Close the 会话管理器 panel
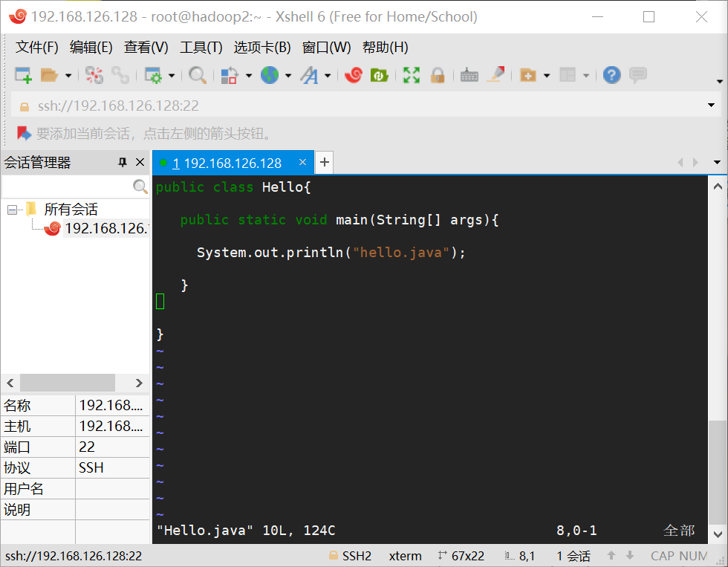Viewport: 728px width, 567px height. point(140,162)
